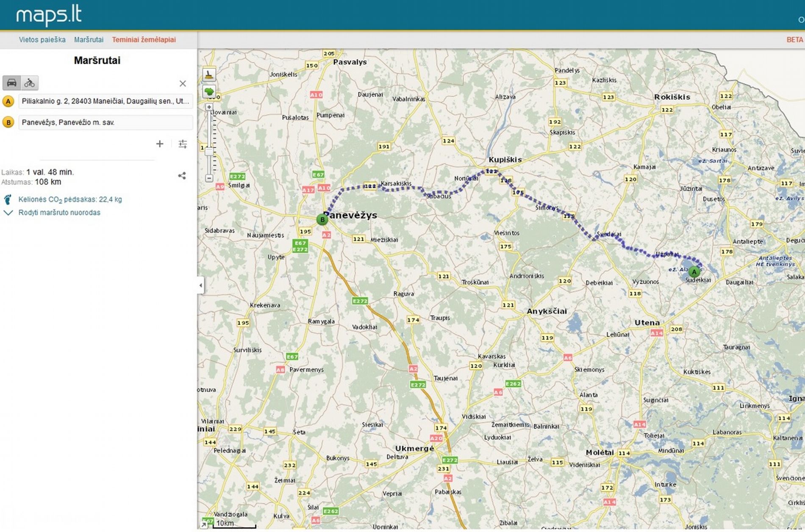Click Kelionės CO2 pėdsakas link
The image size is (805, 532).
(x=70, y=199)
